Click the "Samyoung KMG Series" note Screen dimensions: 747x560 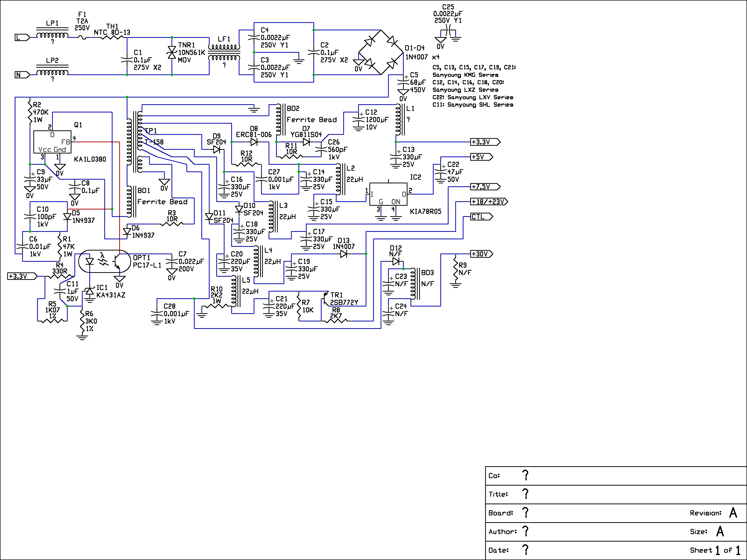(x=465, y=75)
